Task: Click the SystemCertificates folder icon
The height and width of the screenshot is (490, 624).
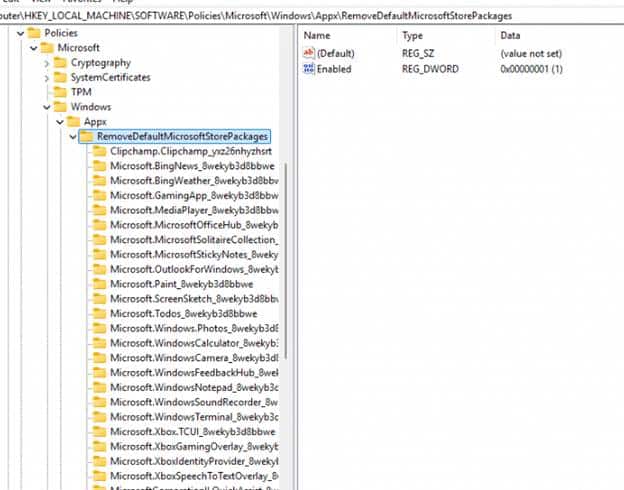Action: point(60,77)
